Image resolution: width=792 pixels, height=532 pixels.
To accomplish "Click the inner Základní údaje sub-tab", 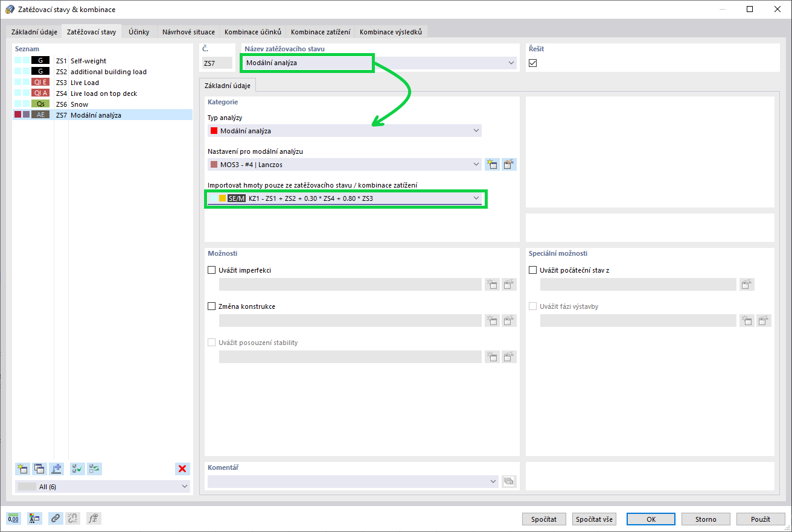I will [x=228, y=86].
